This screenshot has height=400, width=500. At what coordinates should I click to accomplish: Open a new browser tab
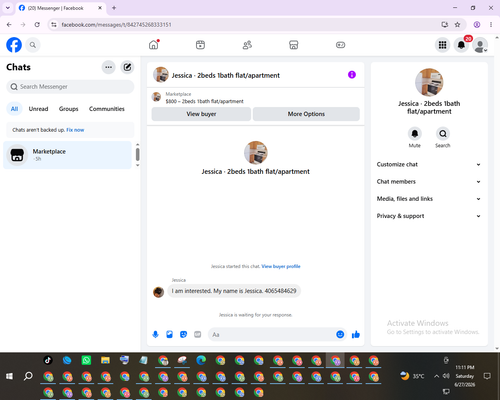click(x=114, y=8)
